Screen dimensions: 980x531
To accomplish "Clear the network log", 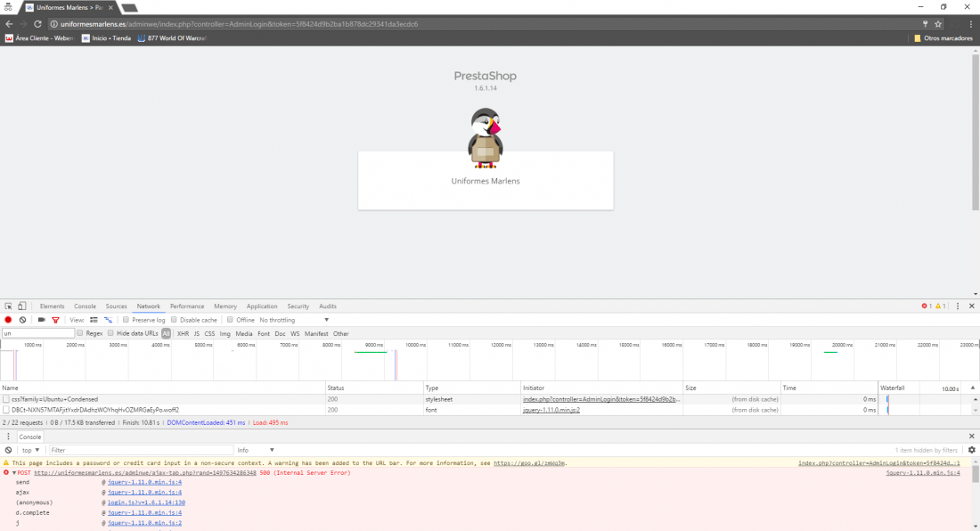I will coord(22,320).
